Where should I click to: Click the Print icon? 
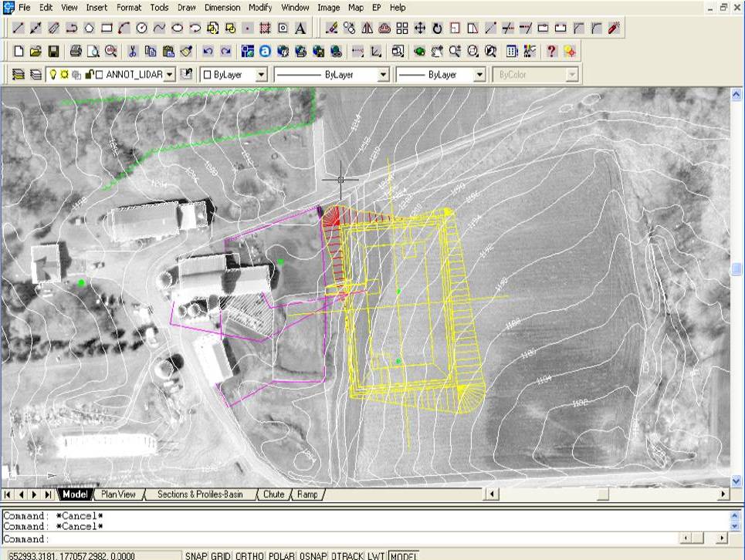tap(76, 52)
